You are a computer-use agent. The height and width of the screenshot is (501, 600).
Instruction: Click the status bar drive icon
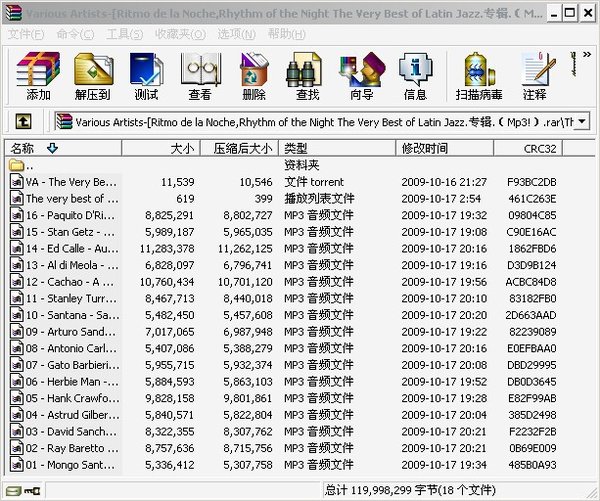tap(14, 491)
